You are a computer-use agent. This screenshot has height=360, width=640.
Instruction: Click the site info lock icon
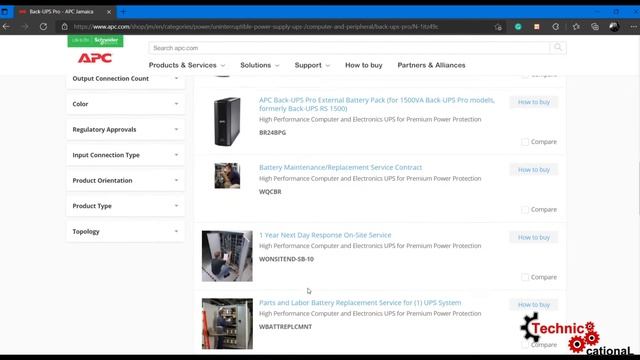[64, 27]
